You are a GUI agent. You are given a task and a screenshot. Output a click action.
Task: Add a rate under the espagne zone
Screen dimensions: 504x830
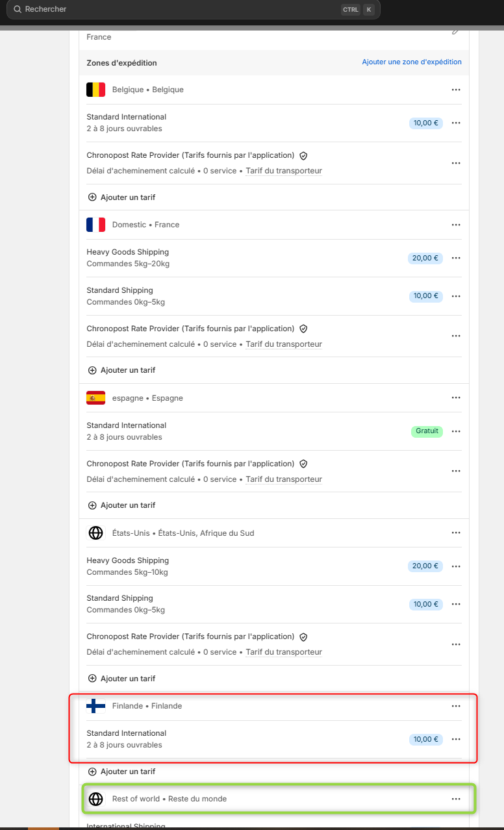[121, 505]
